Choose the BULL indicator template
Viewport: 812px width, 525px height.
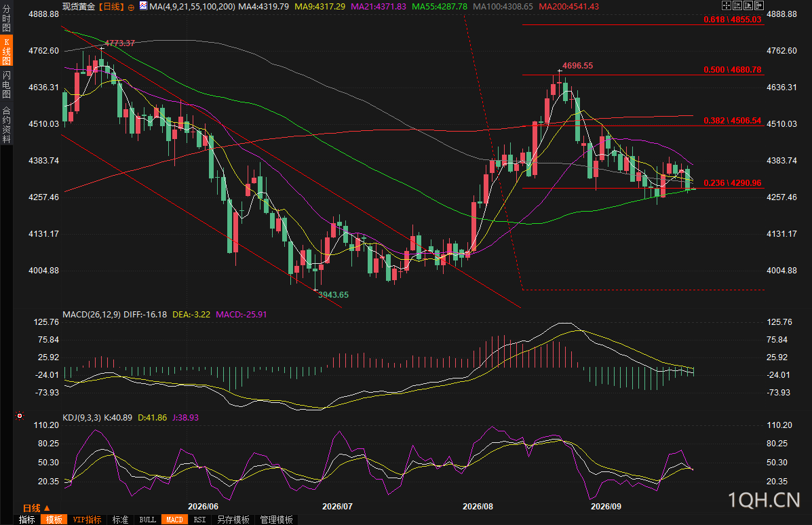148,520
